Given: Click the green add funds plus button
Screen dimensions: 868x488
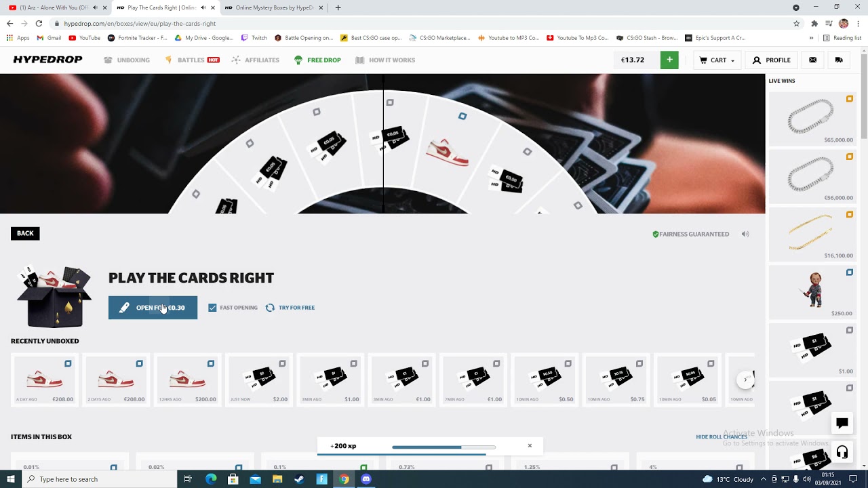Looking at the screenshot, I should (x=669, y=60).
